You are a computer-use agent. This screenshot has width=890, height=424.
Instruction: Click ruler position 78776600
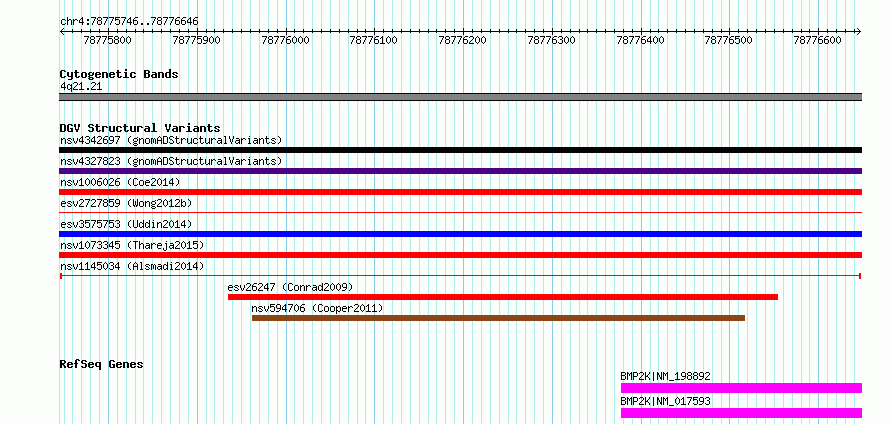(x=818, y=40)
